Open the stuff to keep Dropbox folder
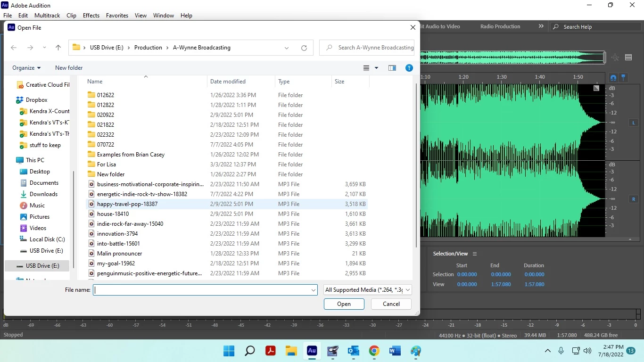 [x=45, y=145]
